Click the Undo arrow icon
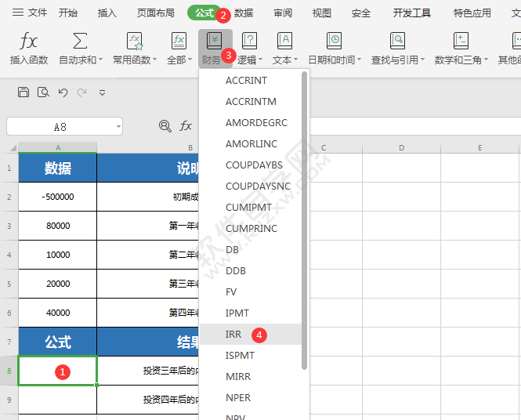The image size is (521, 420). pos(63,92)
